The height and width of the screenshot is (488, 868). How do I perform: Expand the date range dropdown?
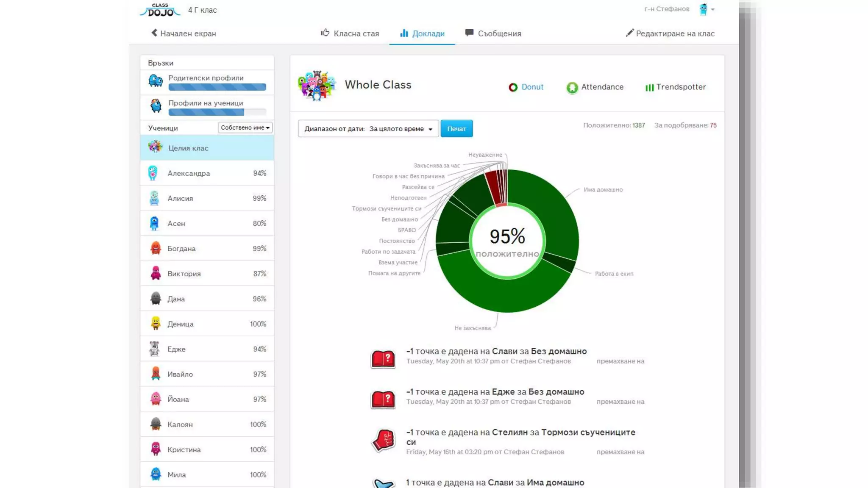[368, 129]
